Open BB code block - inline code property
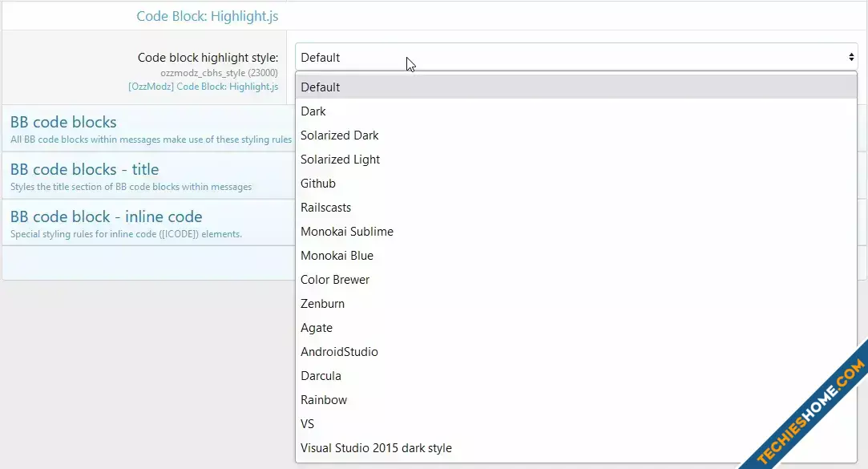This screenshot has width=868, height=469. 107,216
